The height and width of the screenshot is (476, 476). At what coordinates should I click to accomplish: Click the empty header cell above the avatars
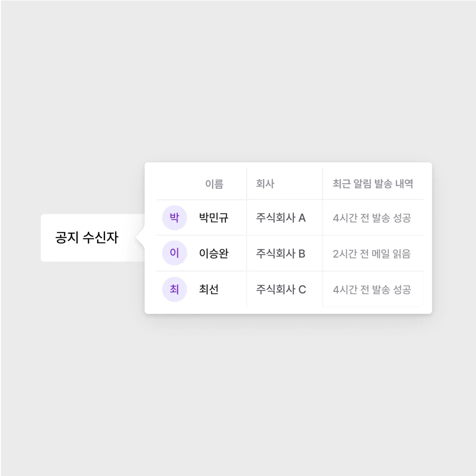click(174, 183)
